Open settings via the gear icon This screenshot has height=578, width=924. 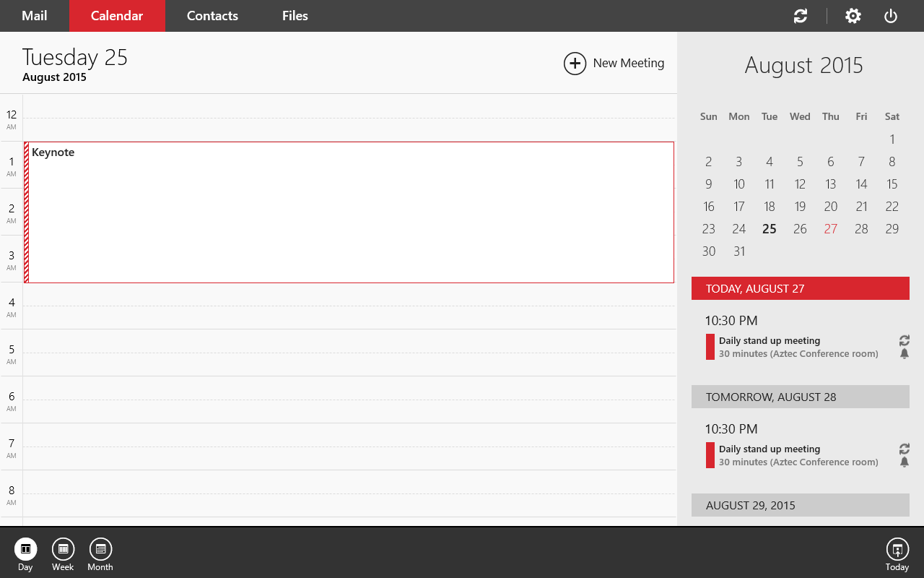point(853,16)
